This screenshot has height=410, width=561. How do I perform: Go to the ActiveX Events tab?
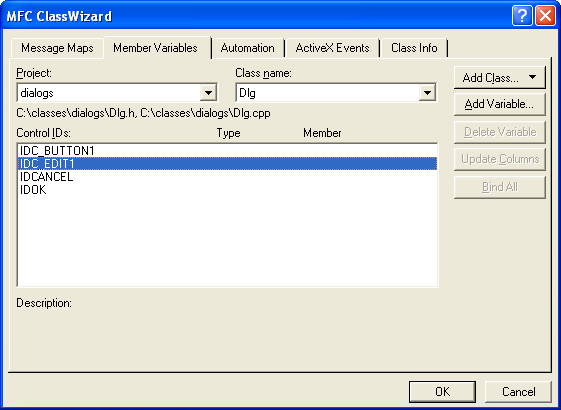pos(332,48)
